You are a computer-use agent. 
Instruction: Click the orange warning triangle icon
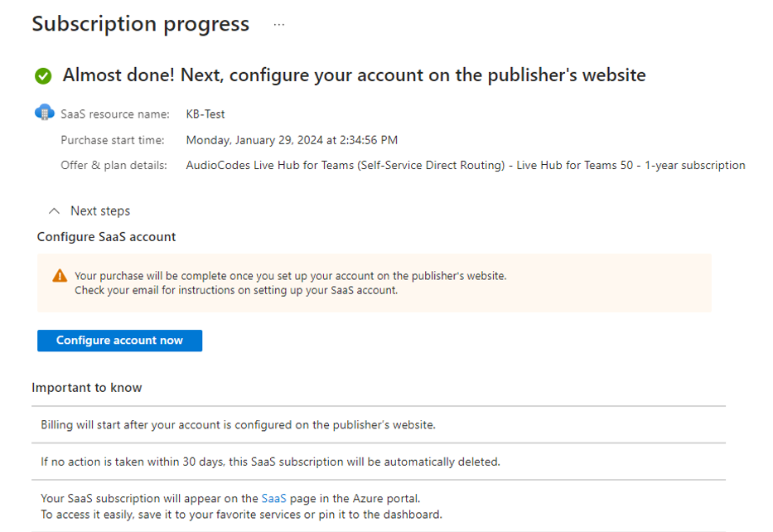pyautogui.click(x=60, y=276)
